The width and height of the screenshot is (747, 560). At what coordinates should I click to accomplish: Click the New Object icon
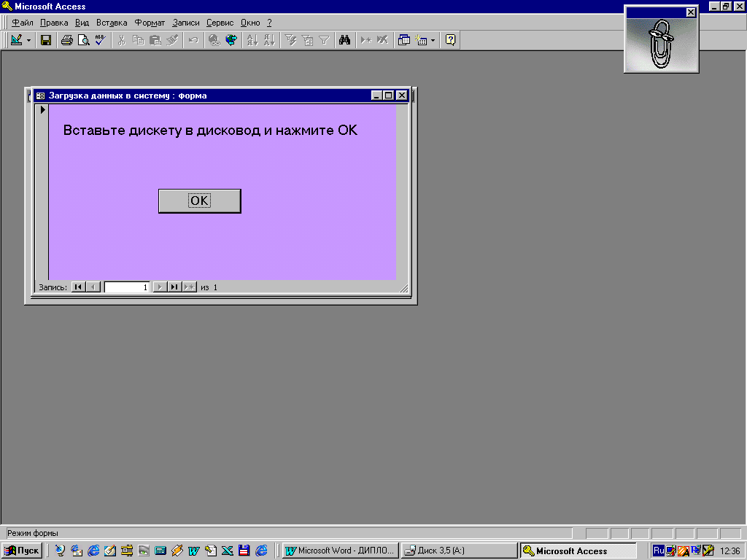pyautogui.click(x=421, y=40)
